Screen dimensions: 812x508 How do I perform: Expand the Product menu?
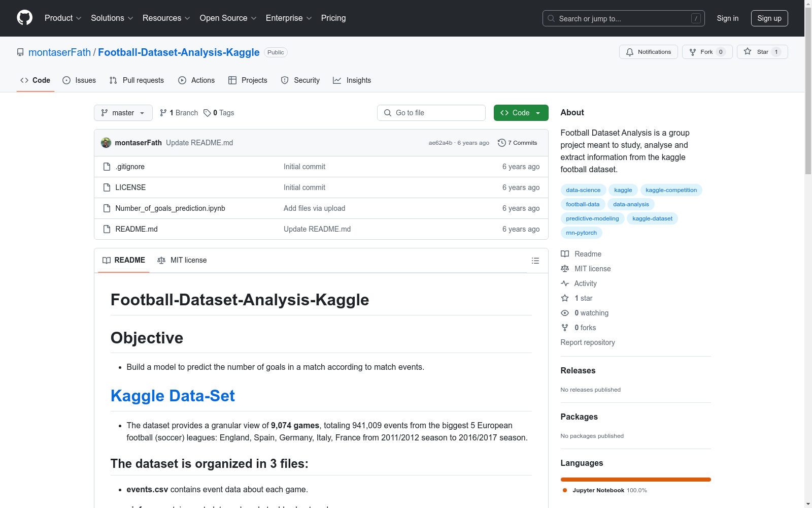click(63, 18)
